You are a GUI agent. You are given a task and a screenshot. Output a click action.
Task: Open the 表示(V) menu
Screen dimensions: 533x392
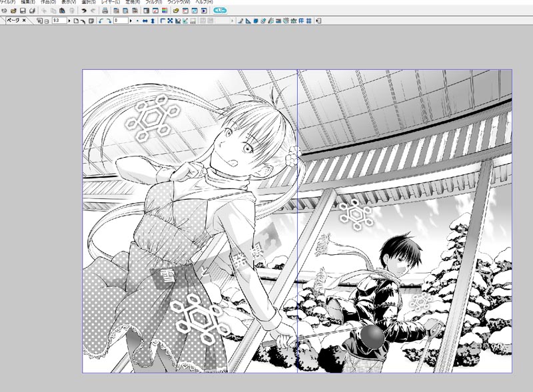point(69,2)
